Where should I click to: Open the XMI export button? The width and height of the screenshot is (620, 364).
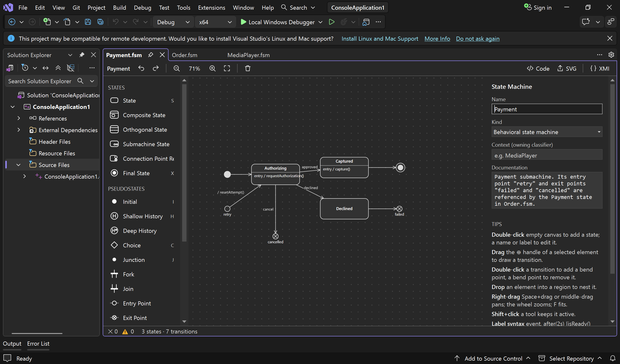(600, 69)
